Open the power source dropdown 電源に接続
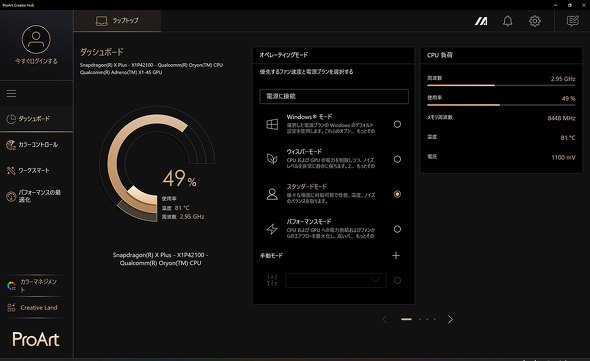The image size is (590, 361). [x=334, y=96]
